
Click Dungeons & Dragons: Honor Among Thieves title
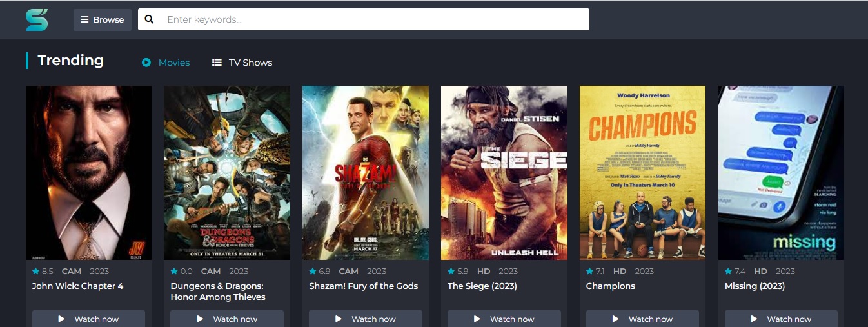coord(218,292)
